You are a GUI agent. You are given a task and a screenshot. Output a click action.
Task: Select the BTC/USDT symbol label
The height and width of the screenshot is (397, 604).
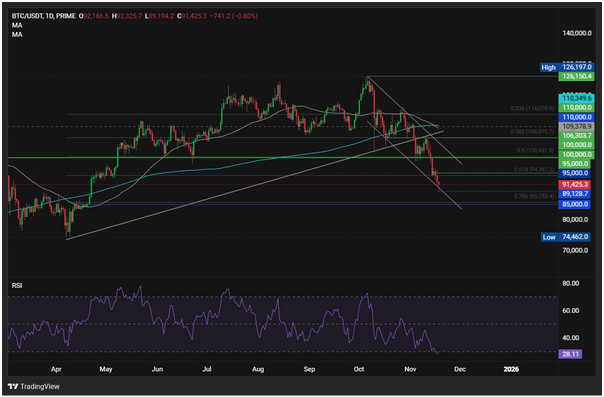(27, 16)
